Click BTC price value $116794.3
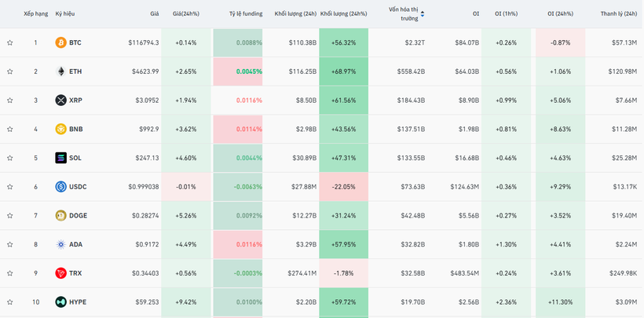The width and height of the screenshot is (644, 318). pos(143,42)
